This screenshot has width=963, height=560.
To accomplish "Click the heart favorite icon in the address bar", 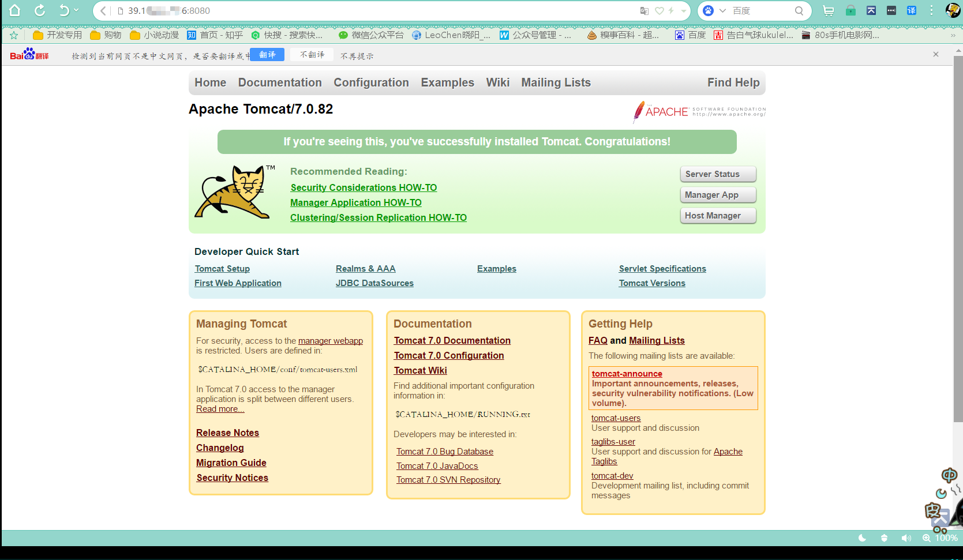I will pyautogui.click(x=660, y=10).
